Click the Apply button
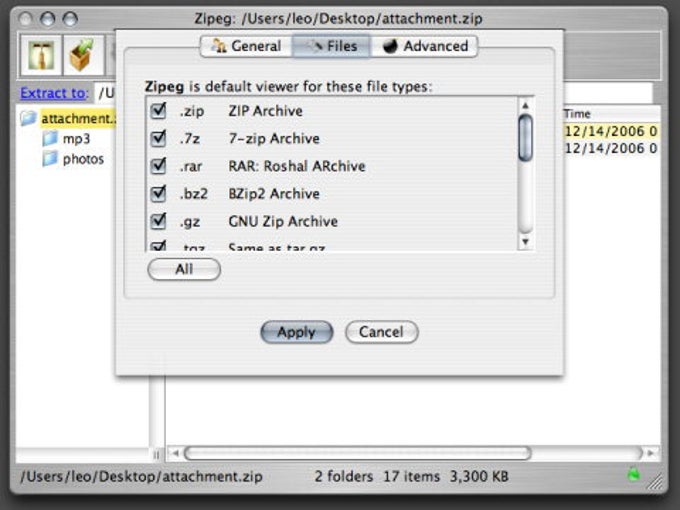The image size is (680, 510). tap(297, 332)
